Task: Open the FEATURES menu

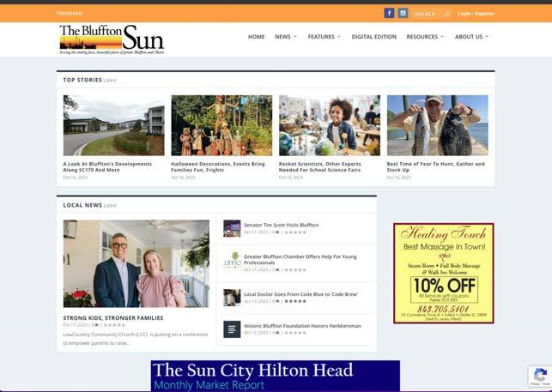Action: click(x=321, y=37)
